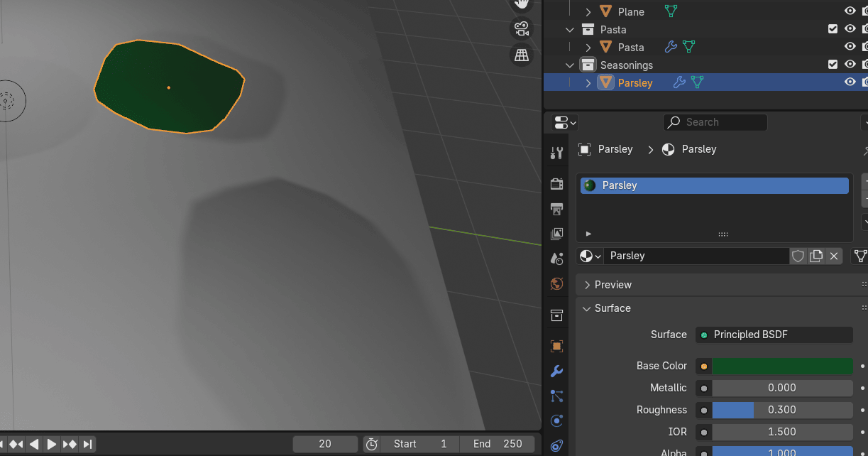This screenshot has height=456, width=868.
Task: Open the Tool properties tab
Action: tap(557, 153)
